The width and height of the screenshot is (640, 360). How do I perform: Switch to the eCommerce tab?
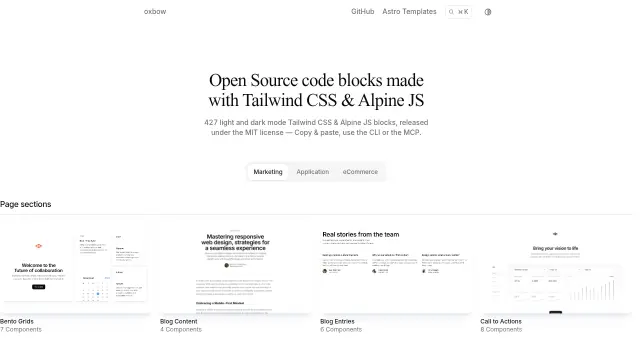[360, 172]
